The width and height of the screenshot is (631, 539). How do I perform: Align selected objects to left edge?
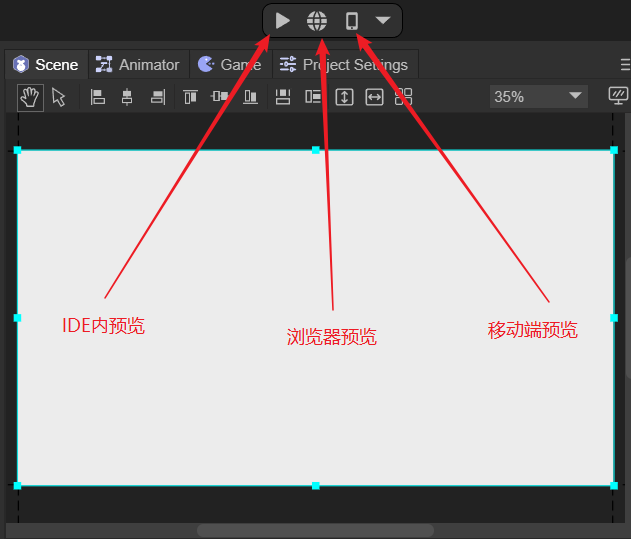click(98, 97)
